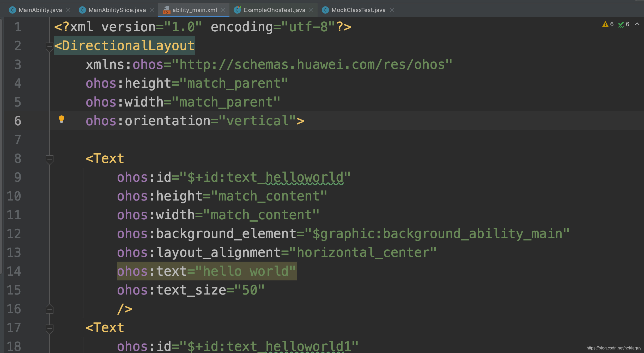644x353 pixels.
Task: Close the MockClassTest.java tab
Action: (392, 10)
